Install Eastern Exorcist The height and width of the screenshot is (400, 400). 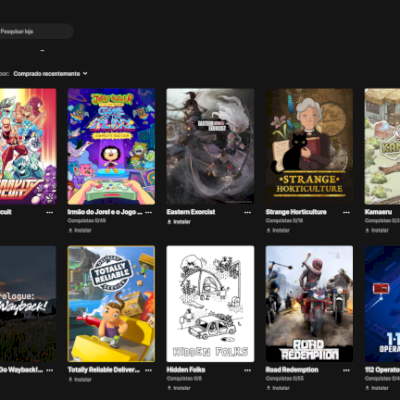tap(179, 222)
